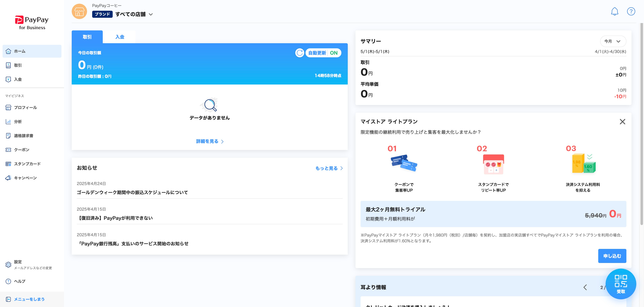Image resolution: width=644 pixels, height=307 pixels.
Task: Click the collapse menu icon at bottom
Action: [8, 299]
